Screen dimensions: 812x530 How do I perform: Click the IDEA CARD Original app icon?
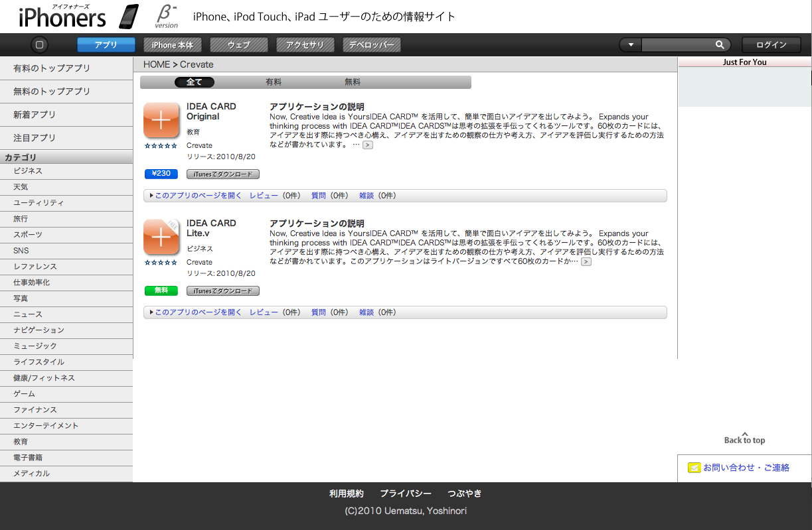[x=161, y=121]
